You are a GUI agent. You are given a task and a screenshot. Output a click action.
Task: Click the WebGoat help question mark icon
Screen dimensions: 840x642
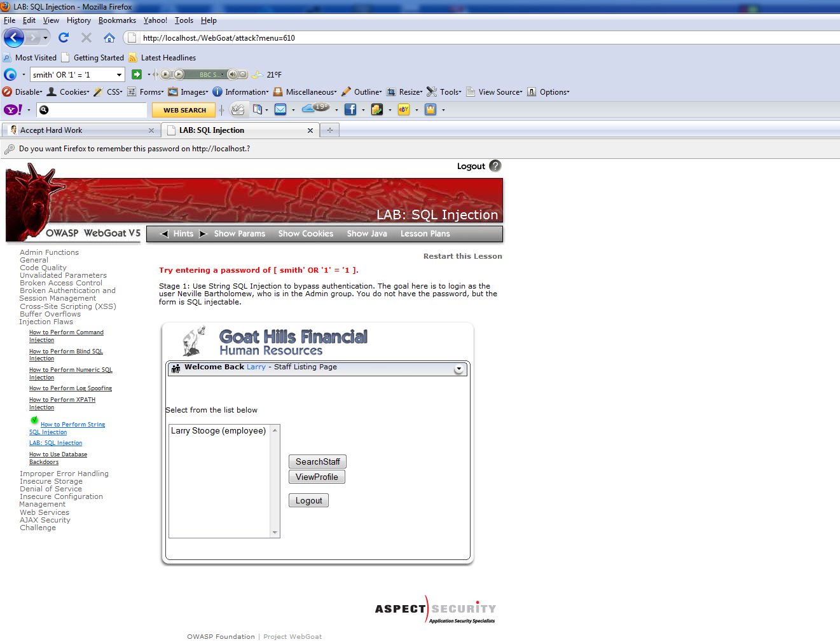click(495, 166)
